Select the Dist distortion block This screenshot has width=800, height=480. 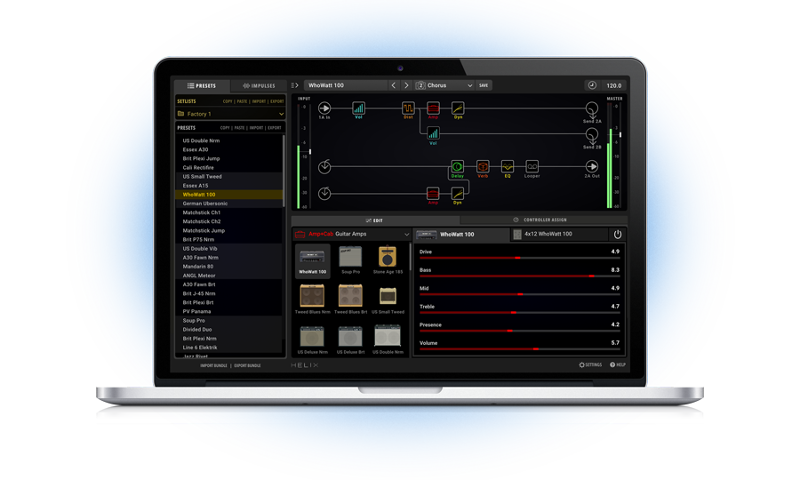[x=408, y=108]
